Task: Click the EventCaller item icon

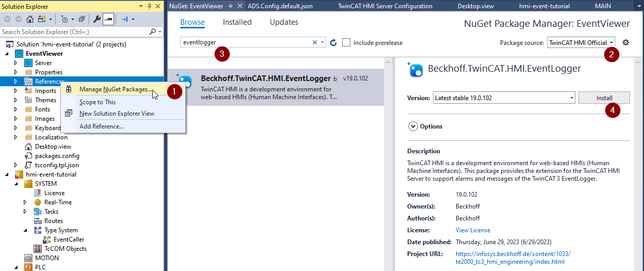Action: click(x=47, y=240)
